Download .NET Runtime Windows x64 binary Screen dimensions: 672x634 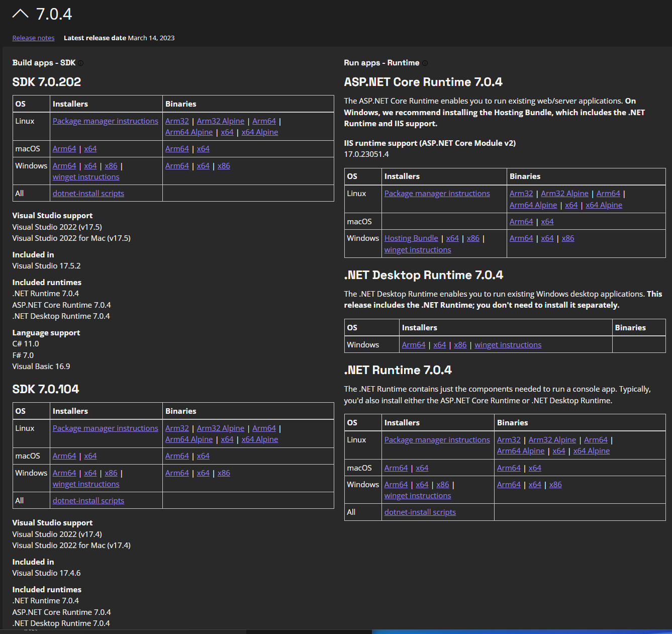click(535, 485)
